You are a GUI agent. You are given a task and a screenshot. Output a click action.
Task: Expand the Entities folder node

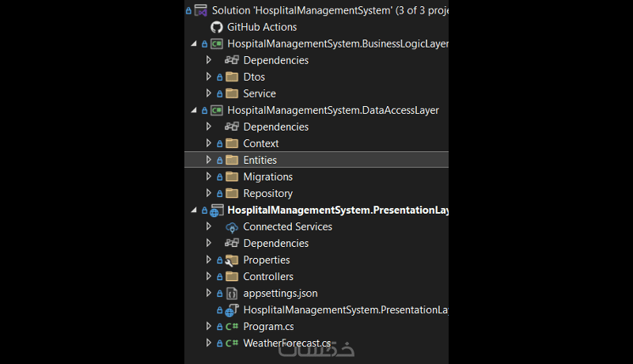(209, 160)
